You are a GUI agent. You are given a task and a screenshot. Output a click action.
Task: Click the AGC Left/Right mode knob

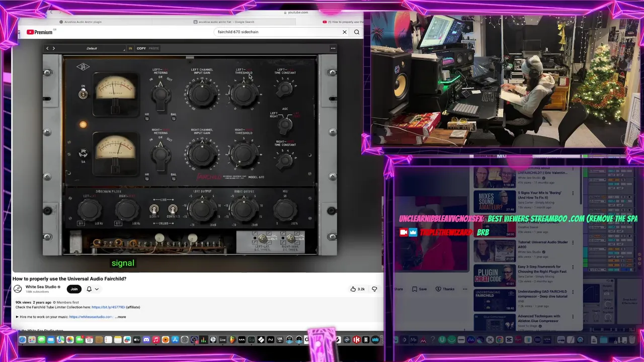285,124
